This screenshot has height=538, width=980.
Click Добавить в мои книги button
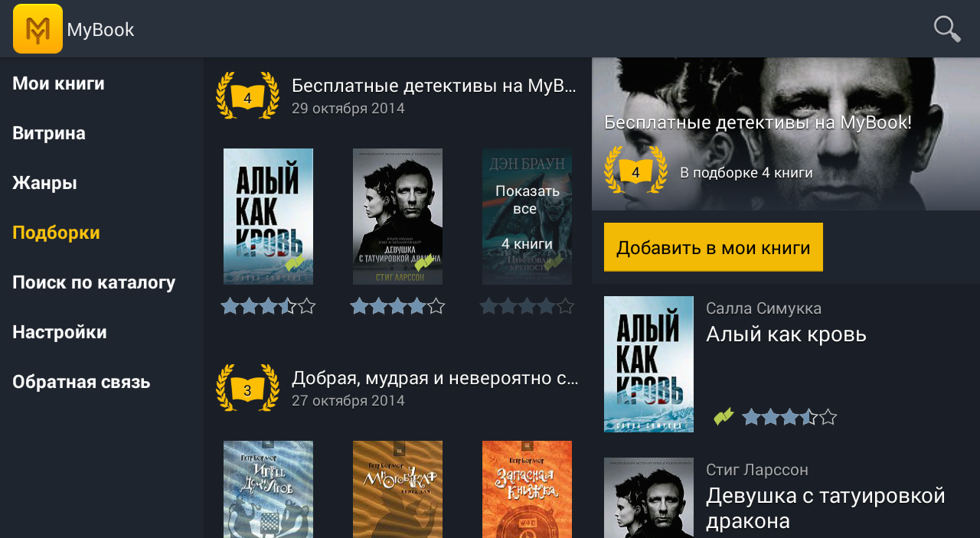pos(714,247)
